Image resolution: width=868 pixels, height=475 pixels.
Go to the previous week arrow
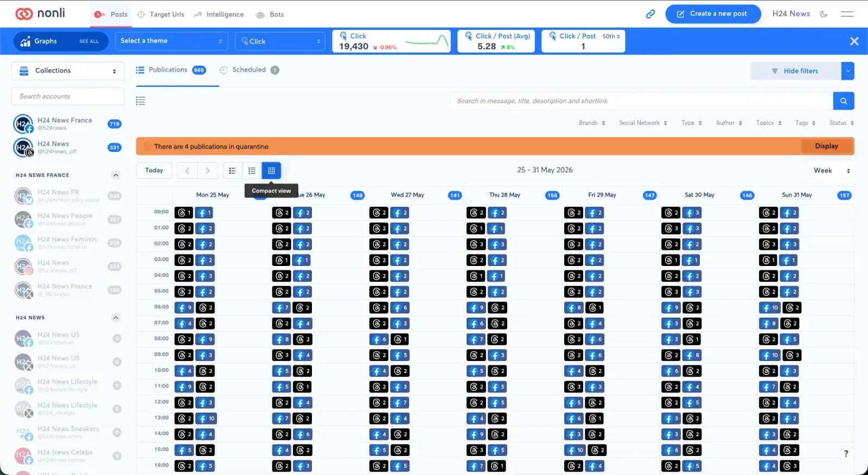[188, 170]
